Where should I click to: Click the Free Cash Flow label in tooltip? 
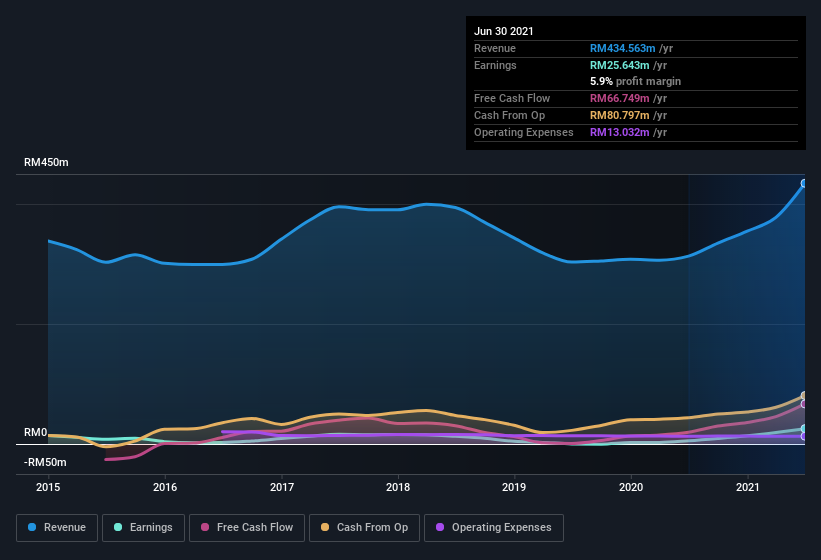click(x=512, y=98)
